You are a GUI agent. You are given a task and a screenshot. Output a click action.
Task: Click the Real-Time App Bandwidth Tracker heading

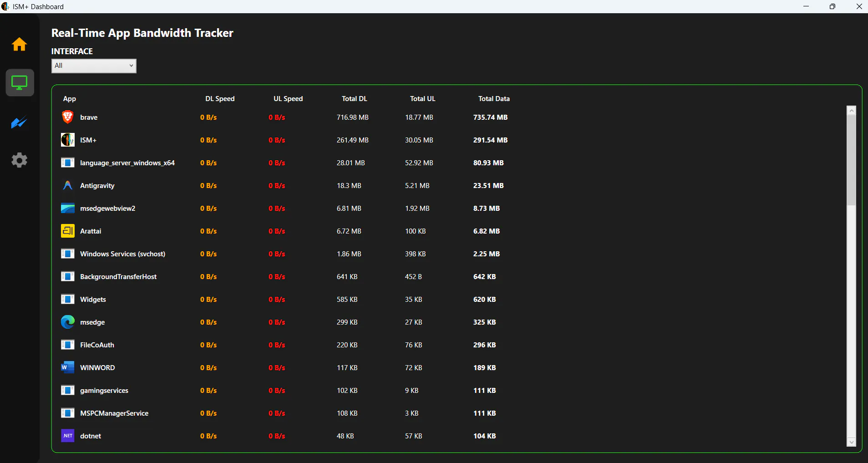point(142,33)
